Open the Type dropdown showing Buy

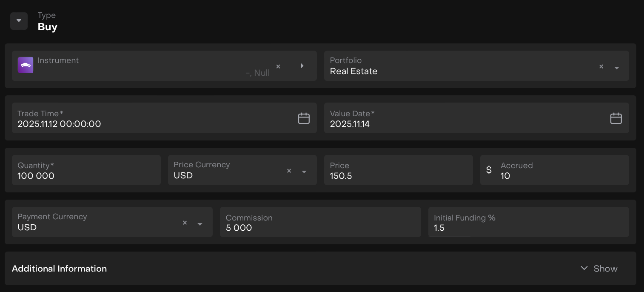[x=19, y=21]
